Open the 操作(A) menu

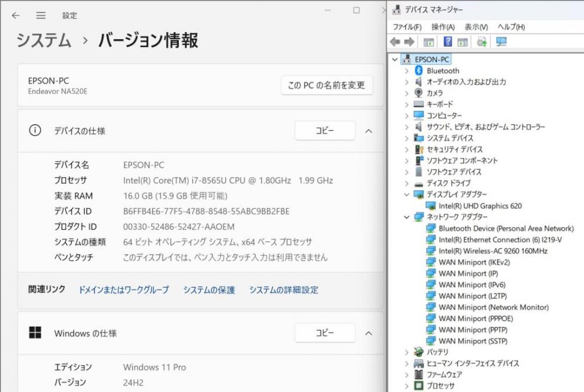[x=443, y=27]
